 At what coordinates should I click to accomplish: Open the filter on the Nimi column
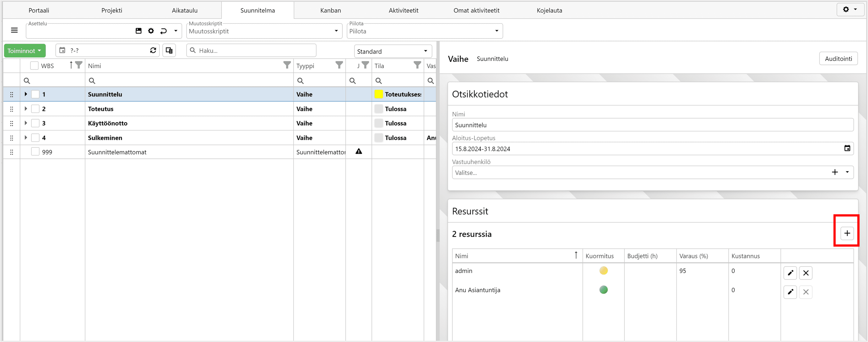click(x=287, y=65)
